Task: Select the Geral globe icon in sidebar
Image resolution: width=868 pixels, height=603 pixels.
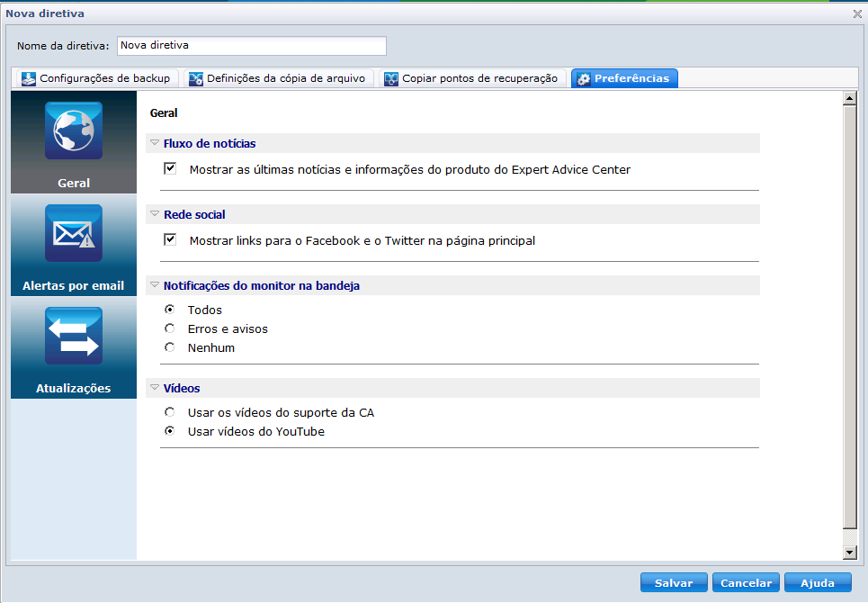Action: pos(72,130)
